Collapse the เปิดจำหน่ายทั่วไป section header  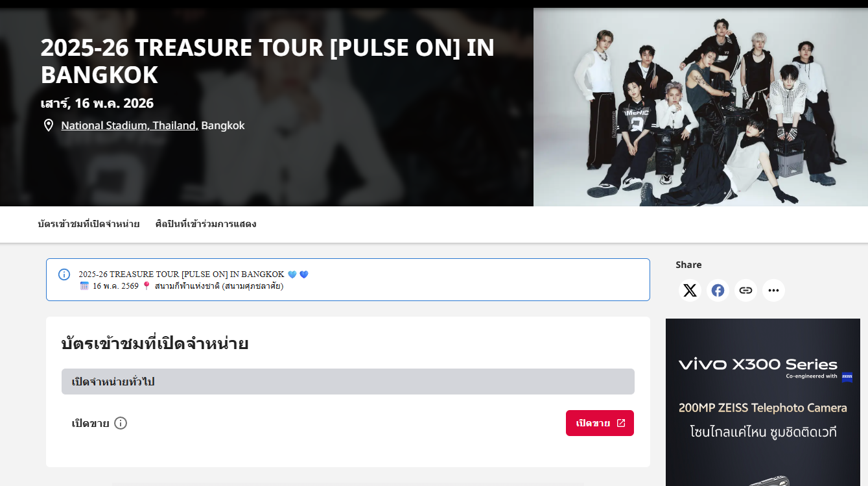coord(347,382)
